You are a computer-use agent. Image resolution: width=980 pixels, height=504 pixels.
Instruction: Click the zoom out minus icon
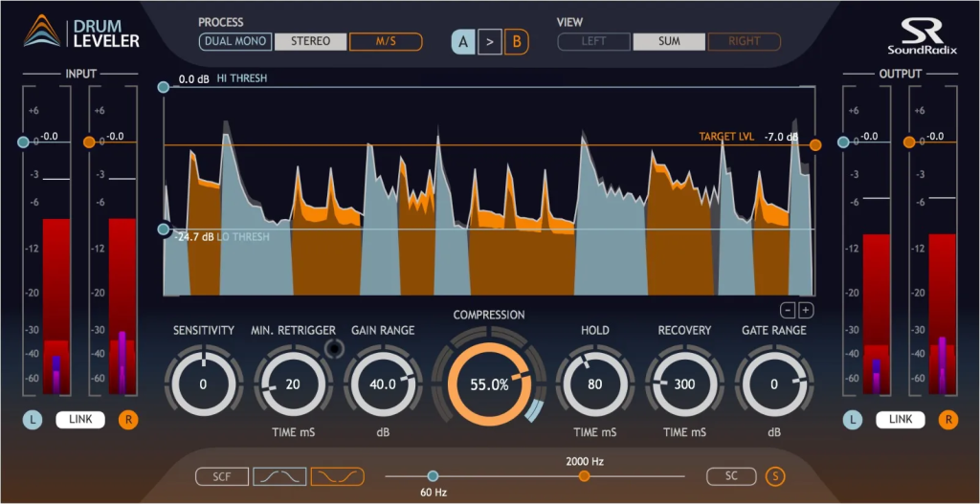(x=787, y=310)
